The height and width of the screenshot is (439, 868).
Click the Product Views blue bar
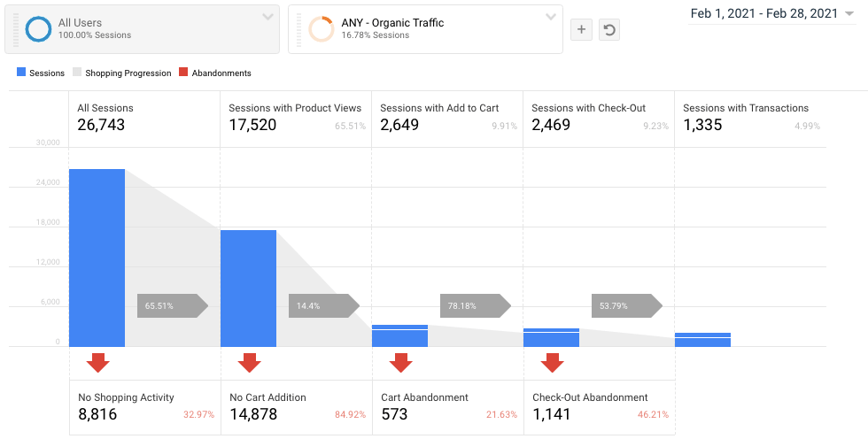249,289
